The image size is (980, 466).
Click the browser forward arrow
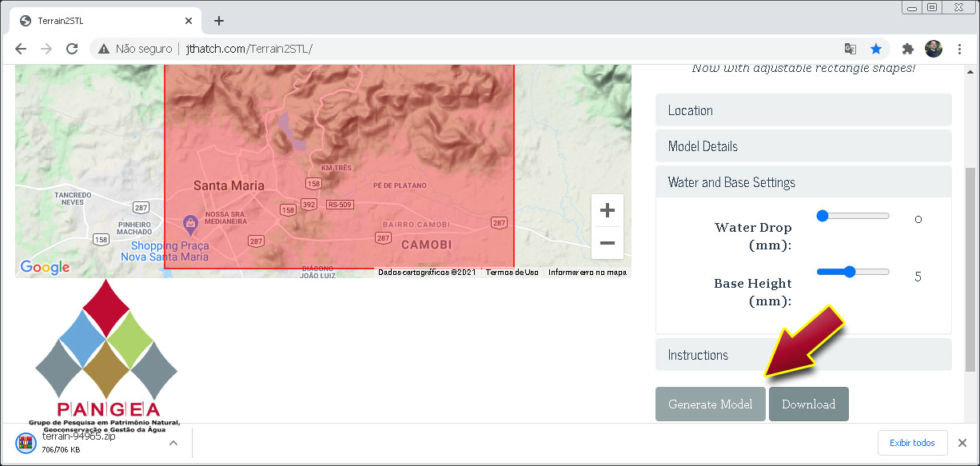coord(46,49)
